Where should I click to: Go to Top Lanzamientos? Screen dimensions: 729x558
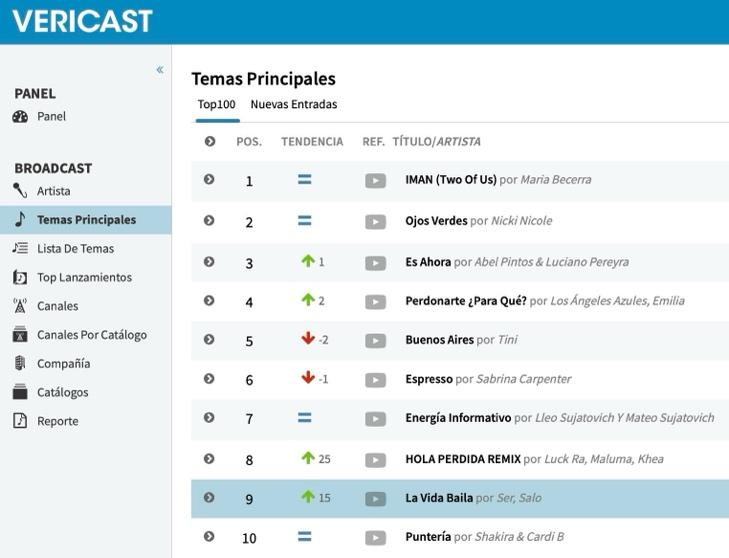[84, 278]
